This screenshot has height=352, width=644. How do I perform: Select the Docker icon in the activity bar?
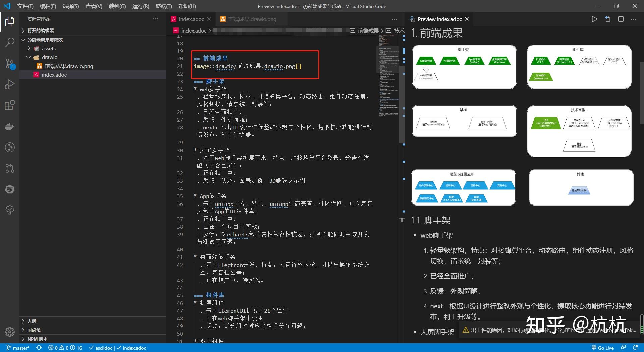(x=10, y=126)
